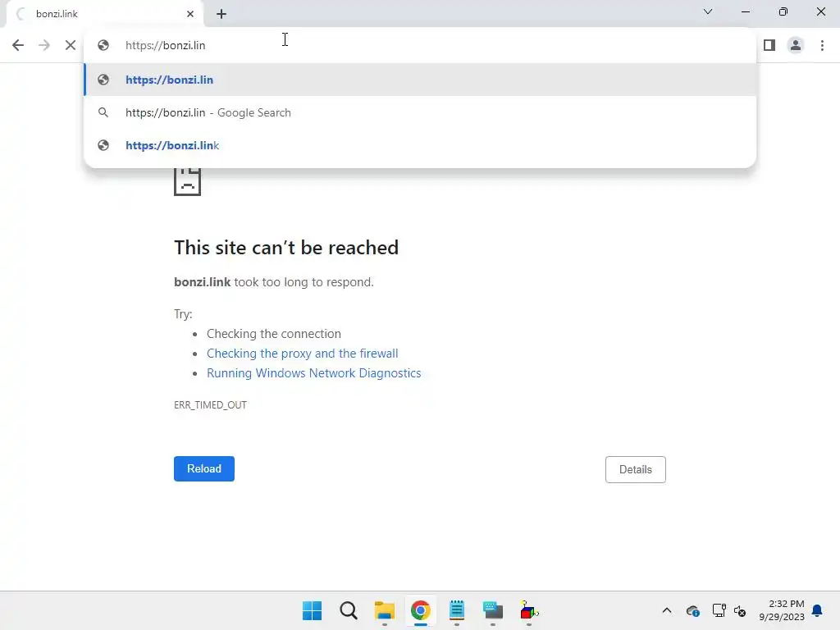
Task: Click the muted volume tray icon
Action: pyautogui.click(x=740, y=610)
